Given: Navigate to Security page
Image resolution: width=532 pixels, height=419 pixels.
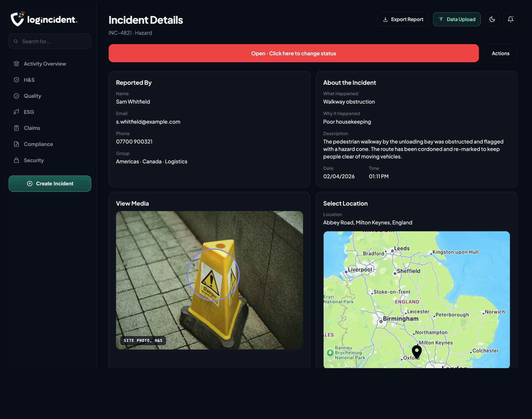Looking at the screenshot, I should tap(50, 160).
